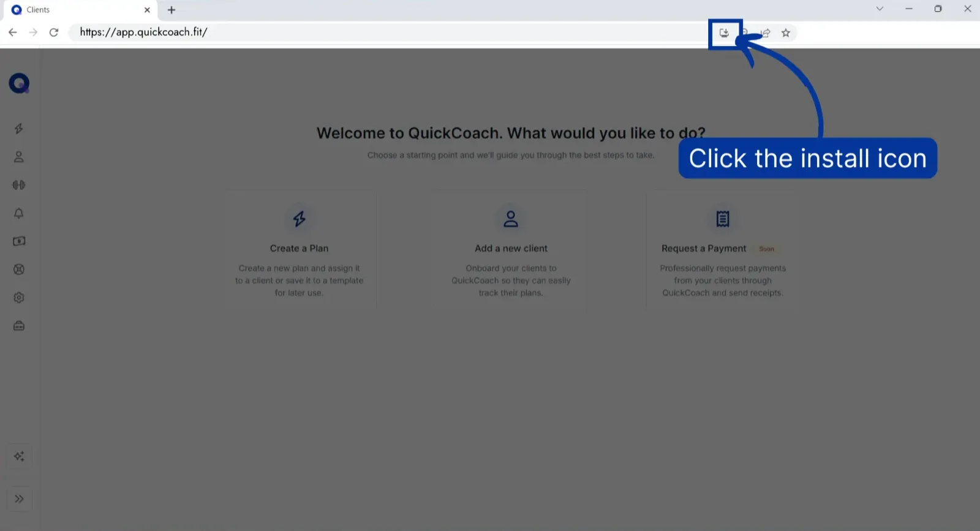
Task: Open the clients person sidebar icon
Action: tap(19, 157)
